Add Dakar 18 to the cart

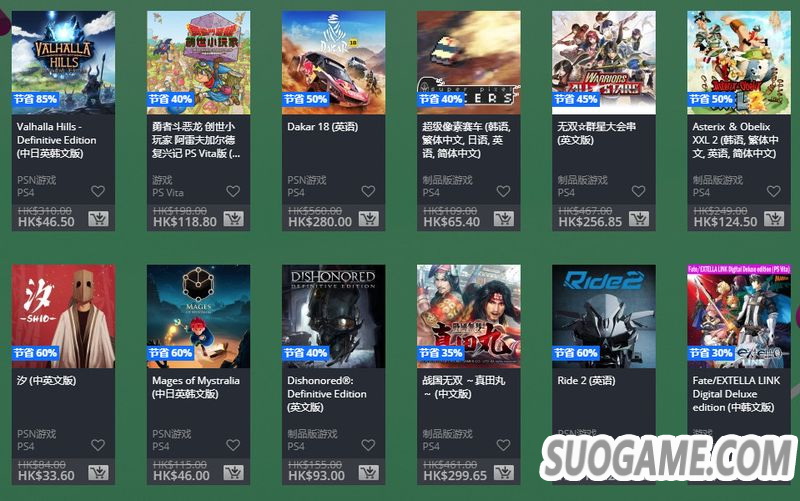click(x=368, y=219)
